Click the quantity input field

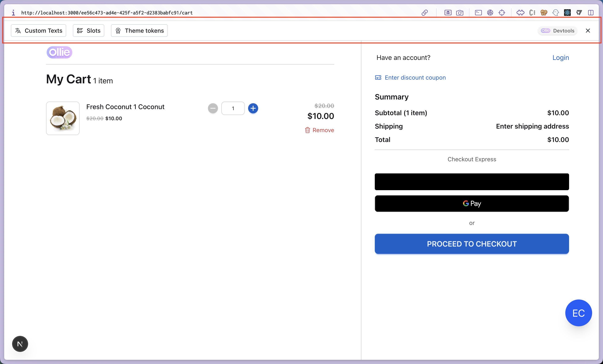(233, 108)
